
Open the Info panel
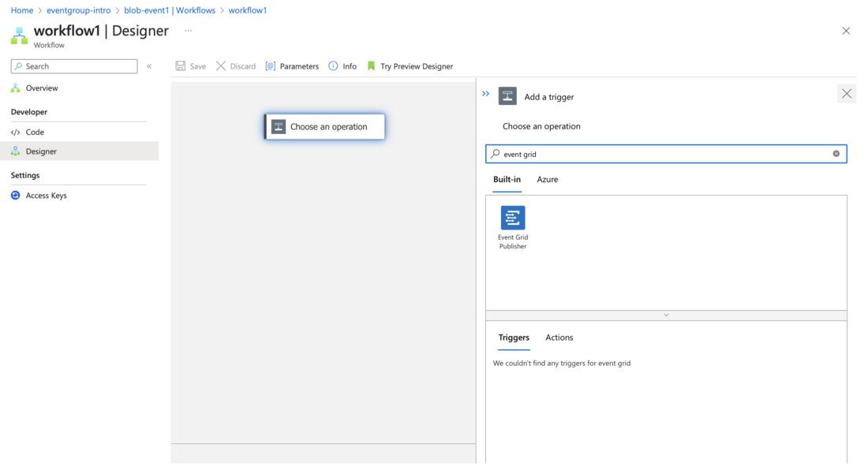click(342, 66)
